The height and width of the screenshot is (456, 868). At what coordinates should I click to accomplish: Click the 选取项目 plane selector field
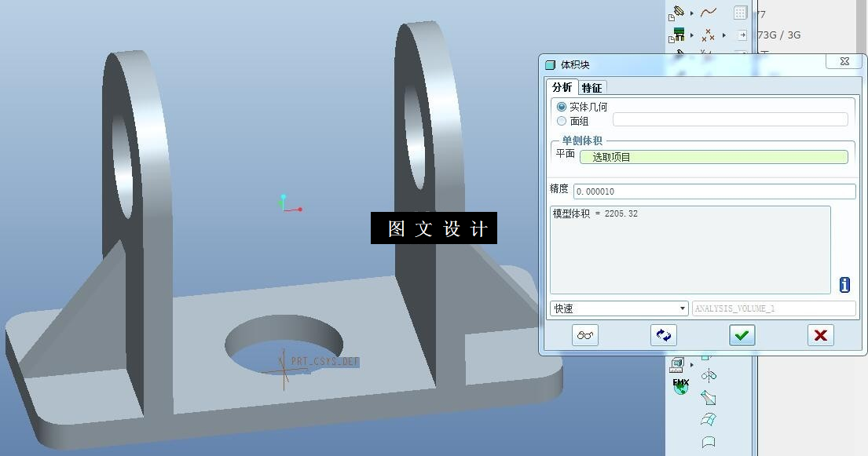(x=713, y=156)
